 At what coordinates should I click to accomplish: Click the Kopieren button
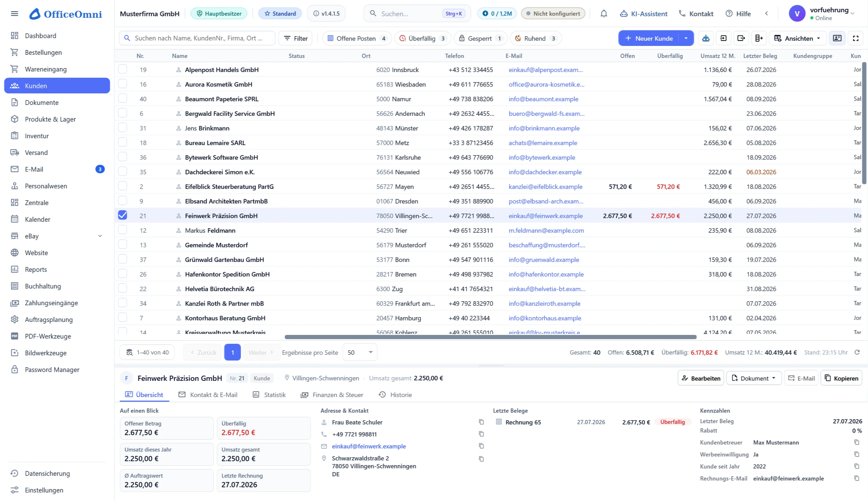(x=841, y=378)
